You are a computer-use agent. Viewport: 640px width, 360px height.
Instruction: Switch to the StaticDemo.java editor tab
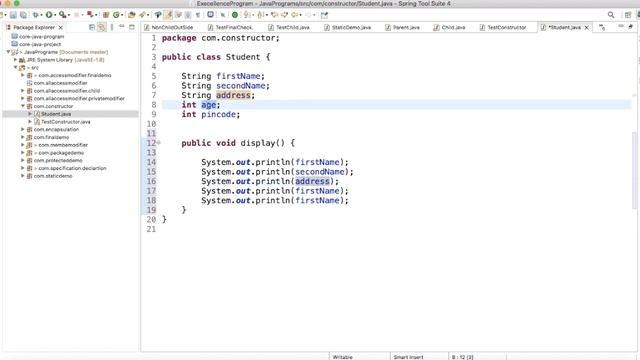coord(347,27)
